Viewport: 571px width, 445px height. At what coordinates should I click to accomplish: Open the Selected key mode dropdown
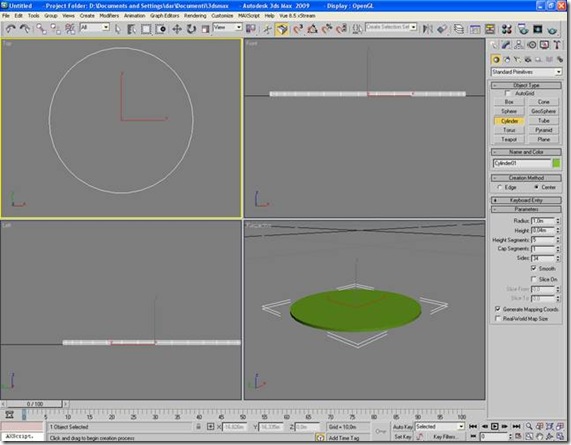[440, 426]
